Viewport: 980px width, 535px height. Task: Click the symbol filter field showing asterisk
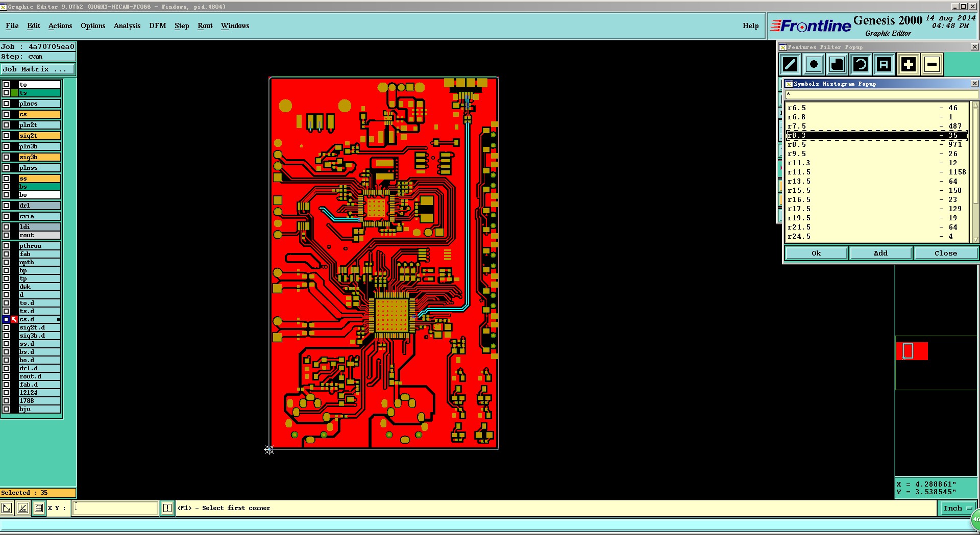pos(881,94)
